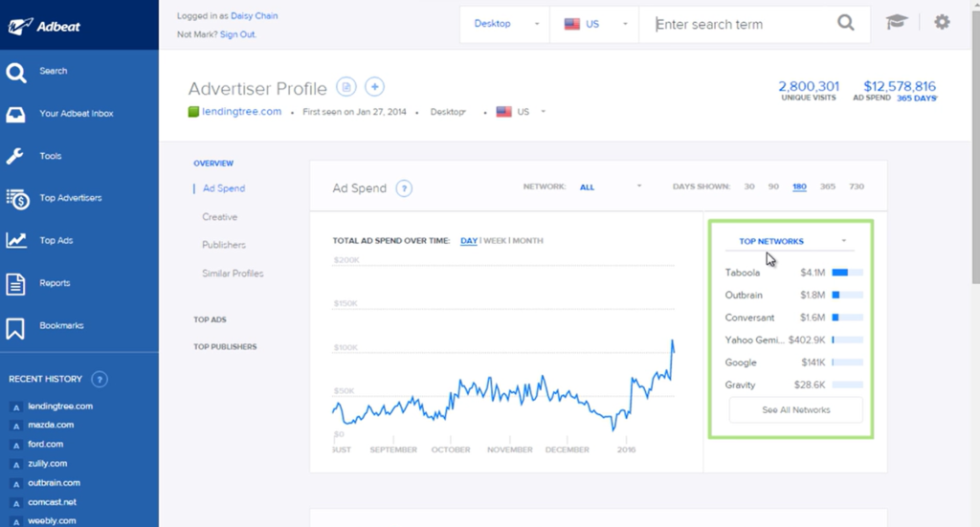Open comcast.net from recent history
Viewport: 980px width, 527px height.
click(52, 502)
